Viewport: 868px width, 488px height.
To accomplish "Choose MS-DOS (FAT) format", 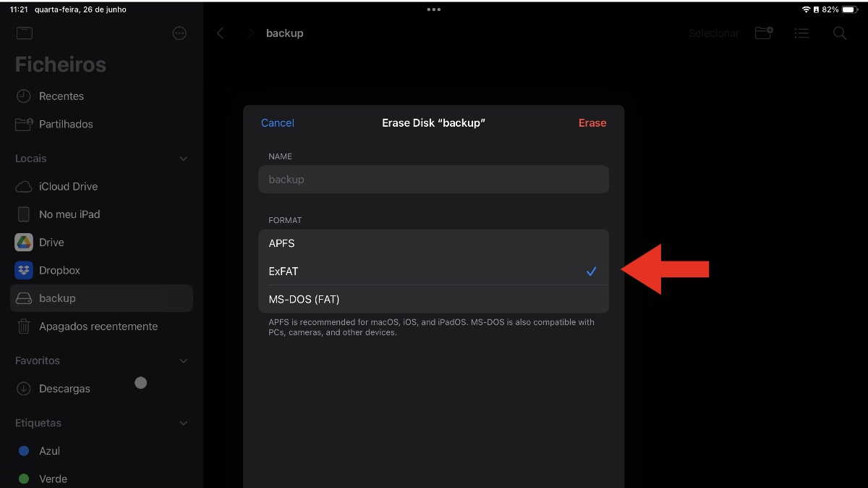I will [x=433, y=299].
